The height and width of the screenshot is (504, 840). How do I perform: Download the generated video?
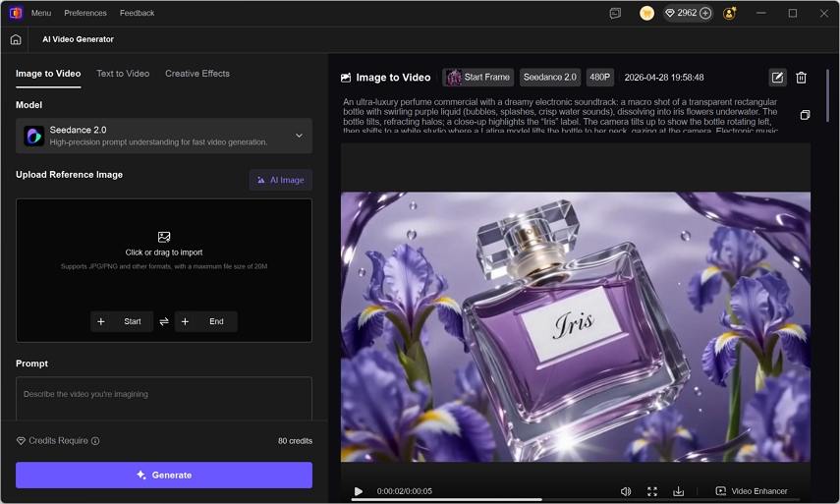coord(678,491)
